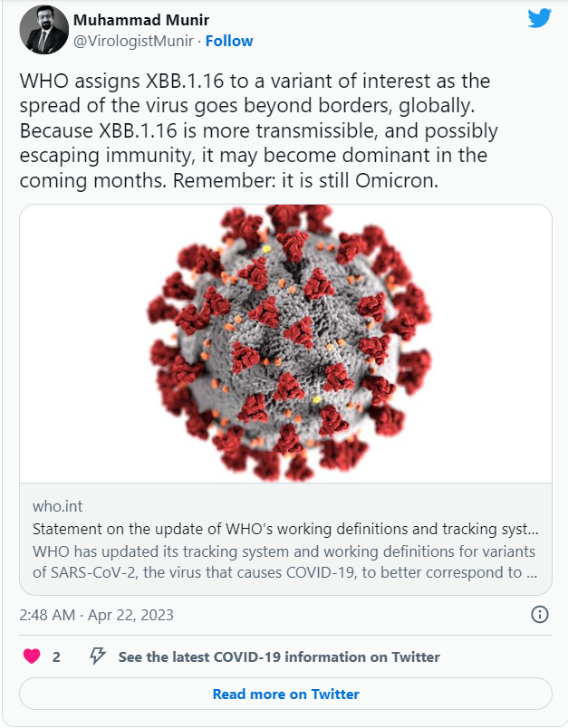Screen dimensions: 568x728
Task: Click the Twitter bird logo
Action: (x=539, y=19)
